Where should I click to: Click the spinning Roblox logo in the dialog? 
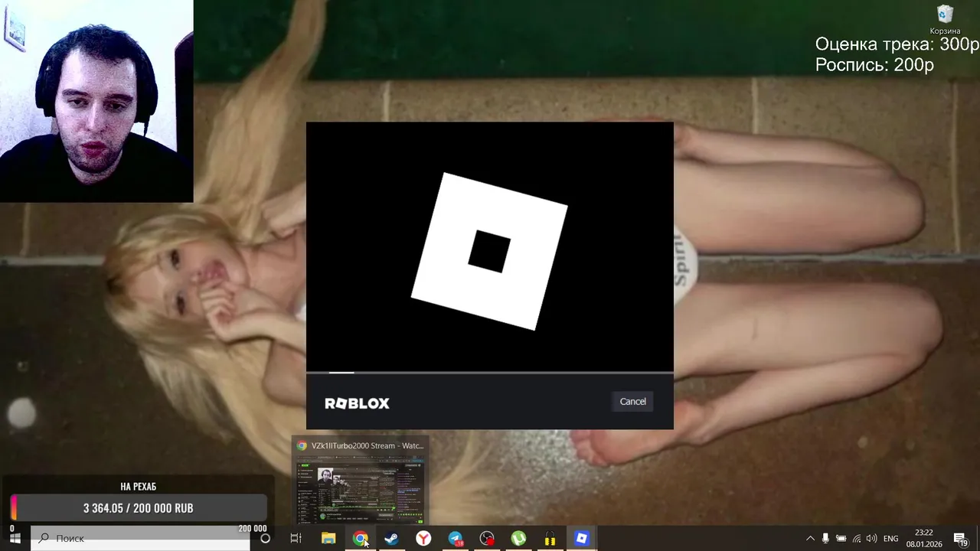point(489,251)
